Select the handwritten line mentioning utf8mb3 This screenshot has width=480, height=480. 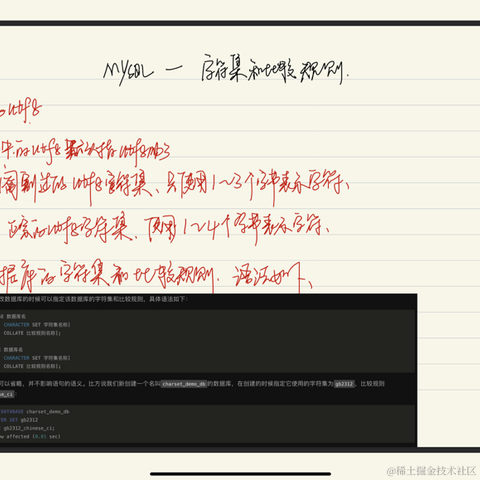click(x=85, y=152)
